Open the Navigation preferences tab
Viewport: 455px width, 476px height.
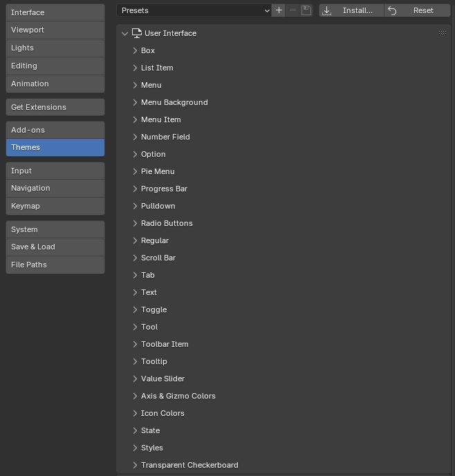click(x=55, y=188)
